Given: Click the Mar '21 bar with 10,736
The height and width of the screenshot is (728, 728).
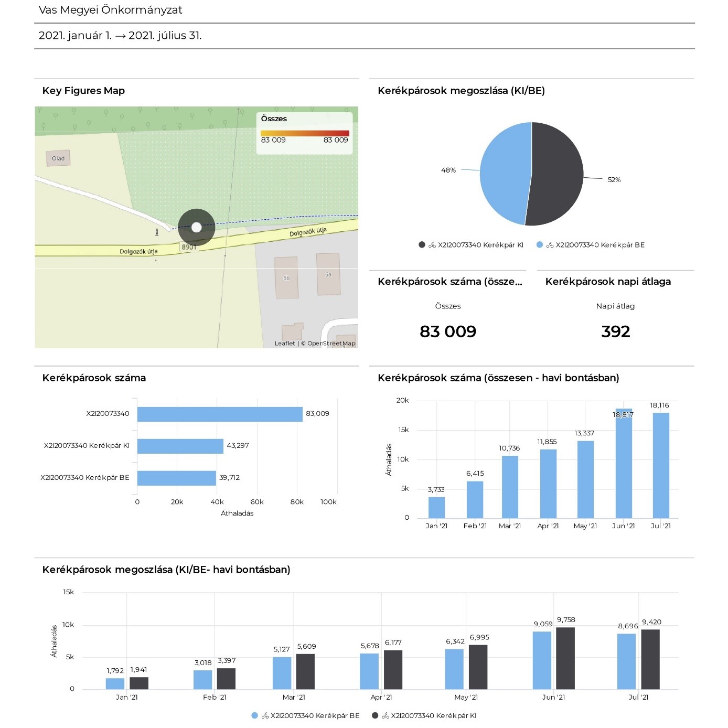Looking at the screenshot, I should coord(510,487).
